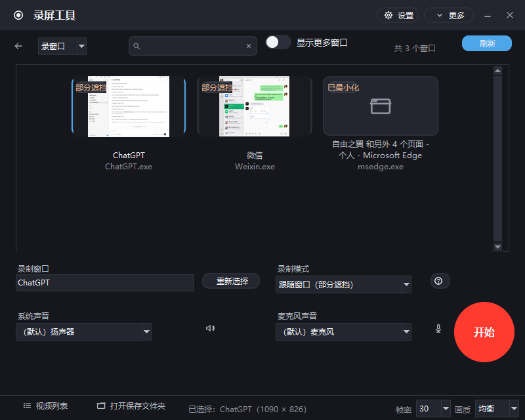Click the record circle icon in title bar
The image size is (525, 420).
[x=18, y=15]
